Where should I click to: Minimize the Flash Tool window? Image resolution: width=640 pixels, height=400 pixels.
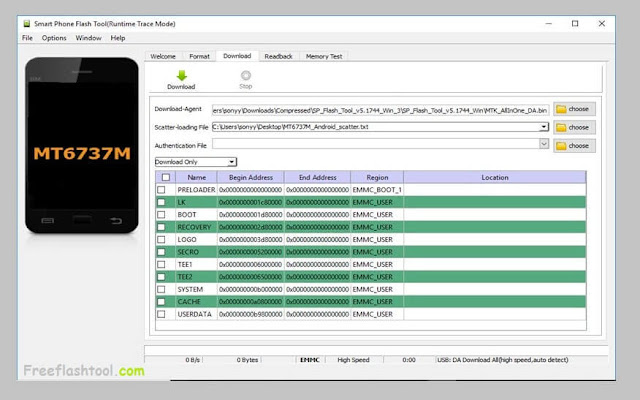549,24
